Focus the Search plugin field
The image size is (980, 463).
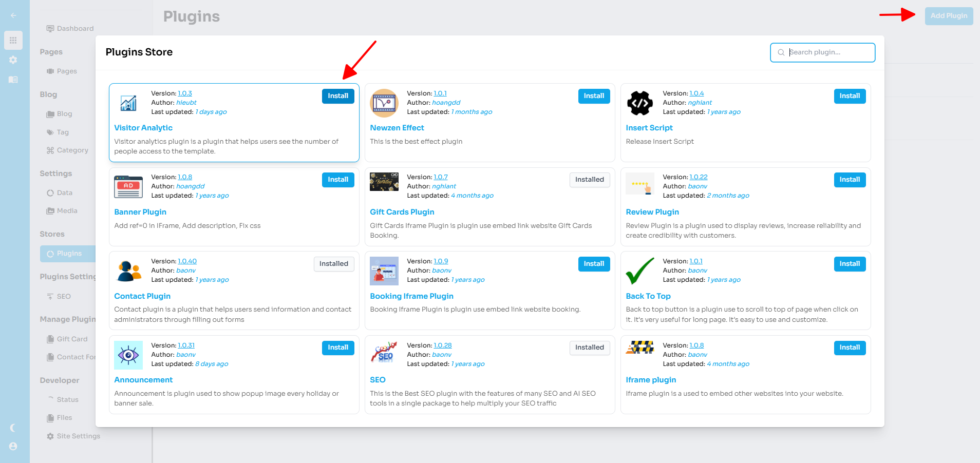(828, 52)
